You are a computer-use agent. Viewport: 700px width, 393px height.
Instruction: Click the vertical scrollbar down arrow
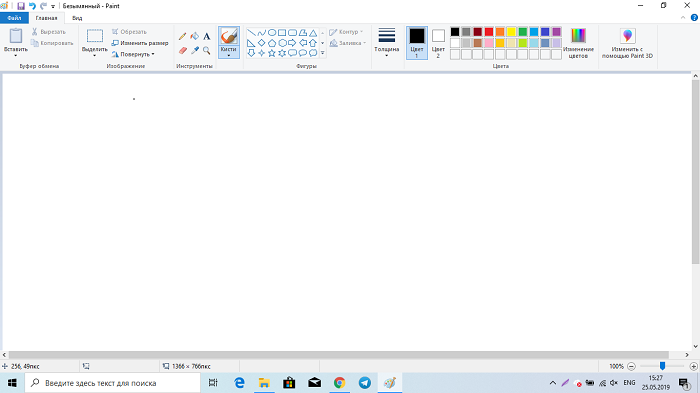696,347
